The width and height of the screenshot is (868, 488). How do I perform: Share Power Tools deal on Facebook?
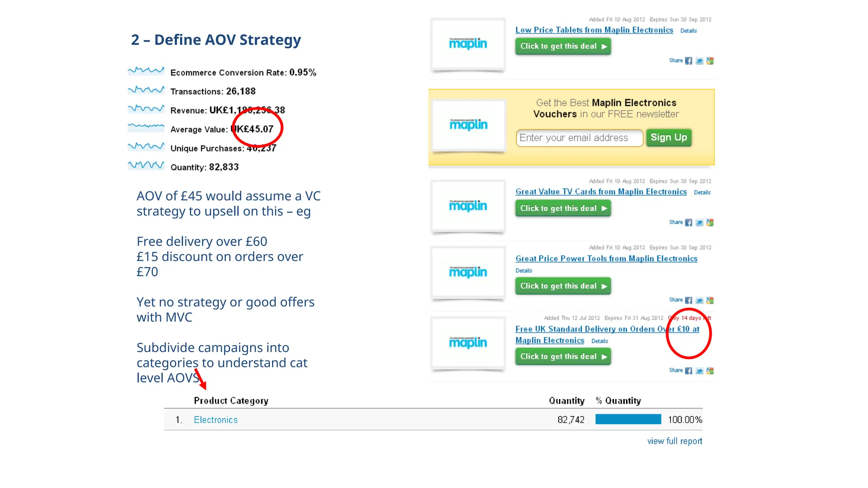coord(689,300)
